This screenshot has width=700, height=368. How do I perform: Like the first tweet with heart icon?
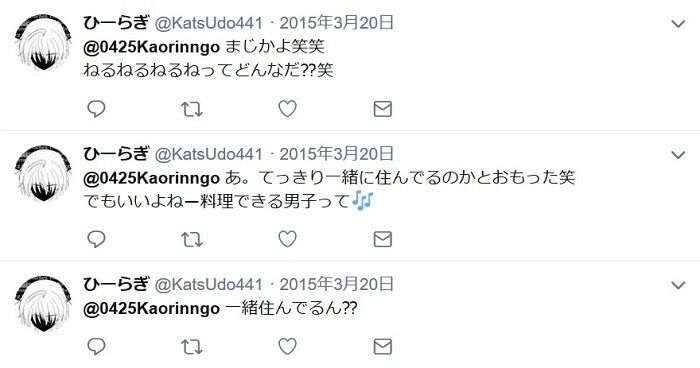click(x=288, y=109)
